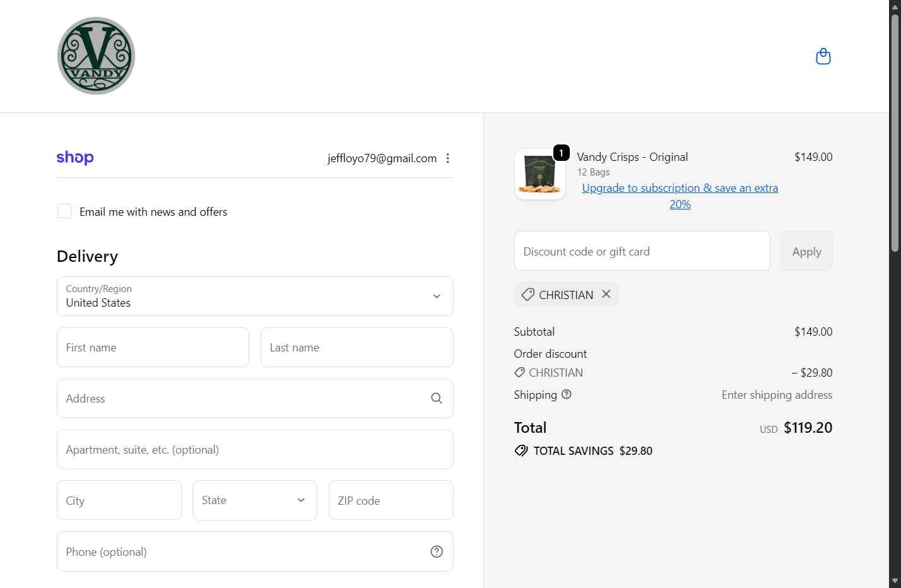Viewport: 901px width, 588px height.
Task: Open the State dropdown
Action: pyautogui.click(x=255, y=500)
